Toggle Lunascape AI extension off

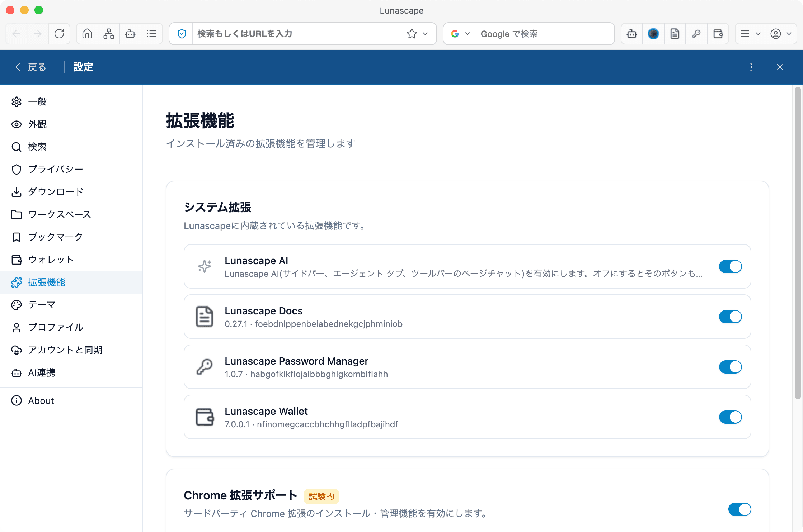point(730,266)
